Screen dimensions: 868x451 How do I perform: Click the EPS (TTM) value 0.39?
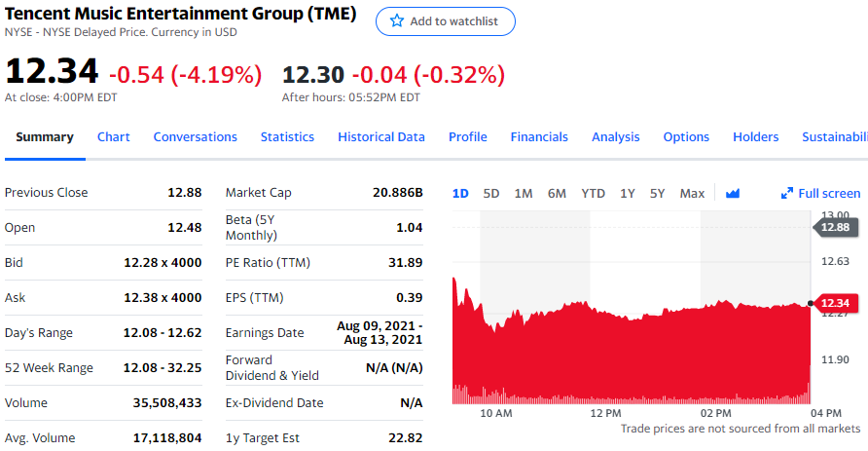[x=409, y=297]
